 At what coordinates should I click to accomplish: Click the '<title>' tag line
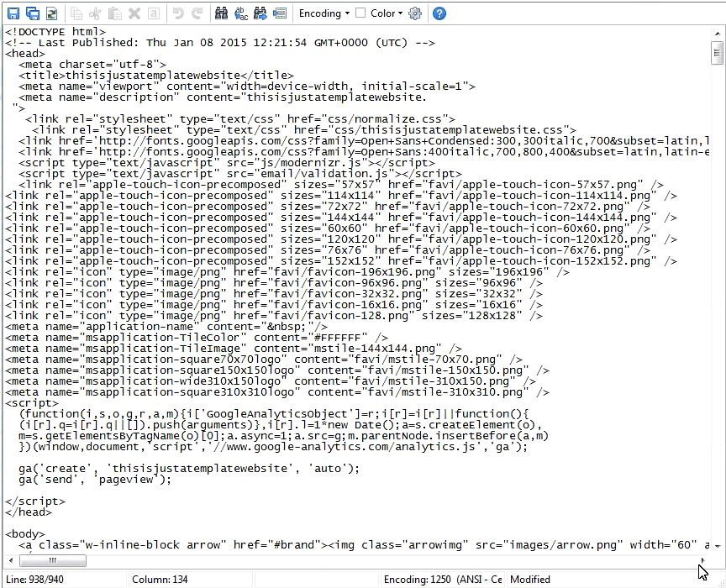click(156, 76)
